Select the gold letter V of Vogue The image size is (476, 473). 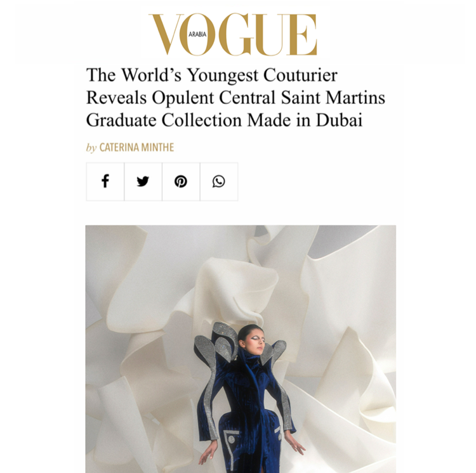pyautogui.click(x=166, y=34)
